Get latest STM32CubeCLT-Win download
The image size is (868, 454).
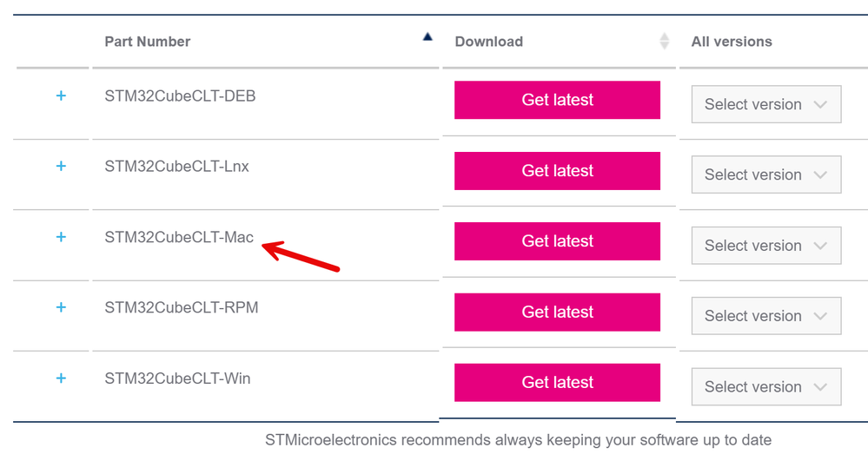tap(557, 383)
